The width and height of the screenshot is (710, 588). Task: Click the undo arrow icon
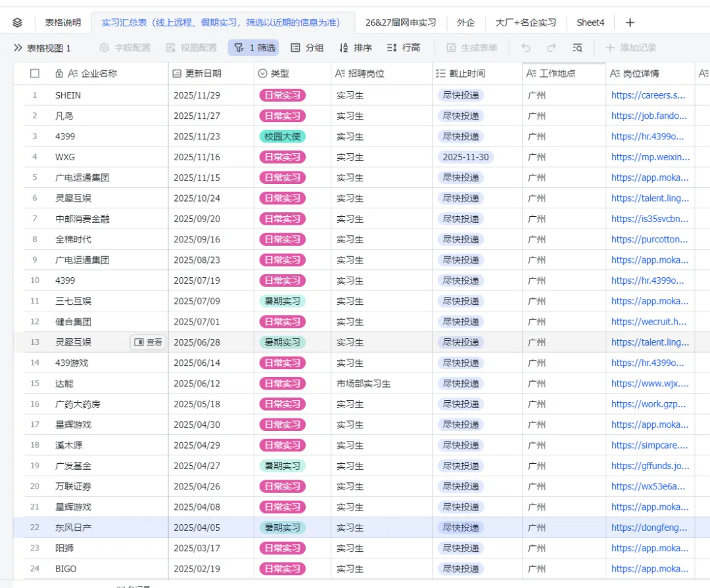point(526,47)
